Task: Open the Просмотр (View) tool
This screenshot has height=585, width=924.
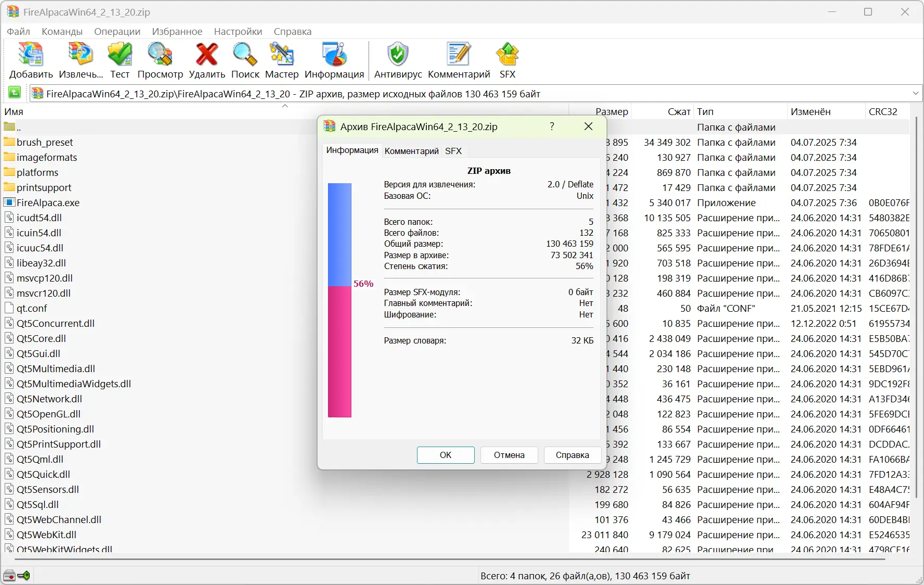Action: 160,55
